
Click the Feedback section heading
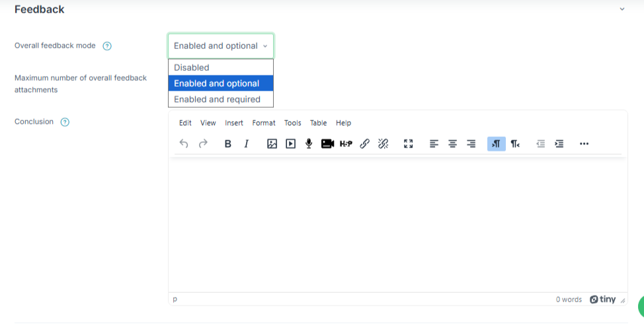pos(40,9)
